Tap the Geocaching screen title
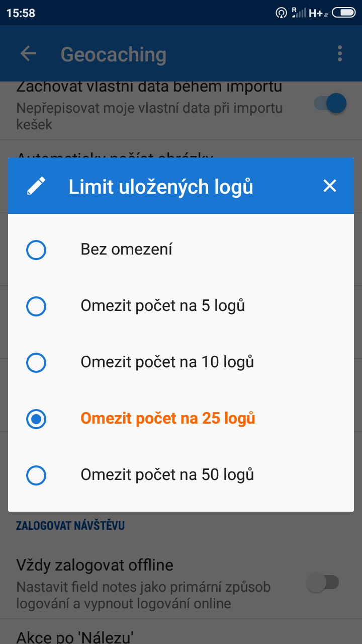 tap(114, 54)
